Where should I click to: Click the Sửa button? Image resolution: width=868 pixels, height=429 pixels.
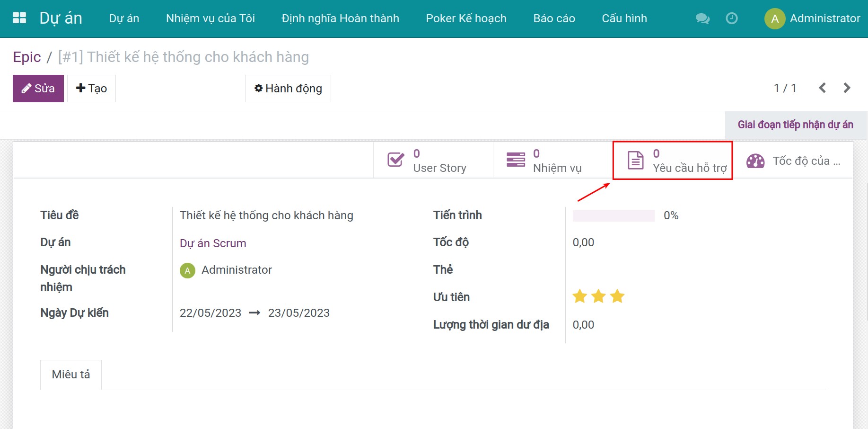[38, 88]
